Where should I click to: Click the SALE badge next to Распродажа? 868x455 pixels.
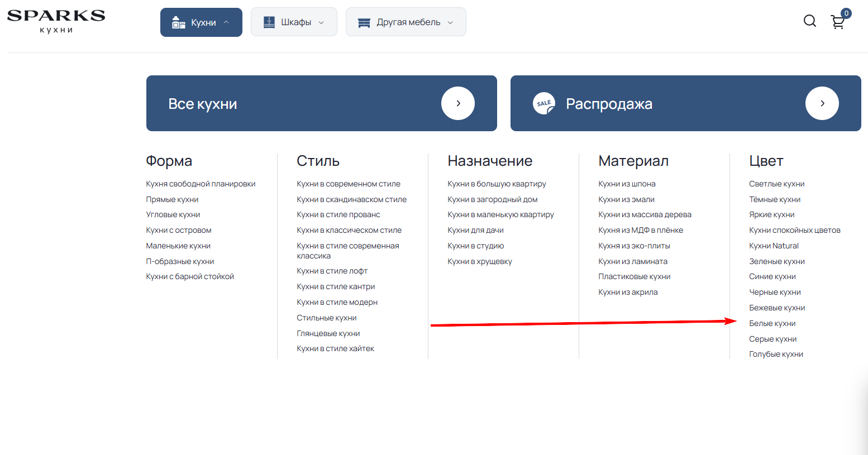click(544, 103)
